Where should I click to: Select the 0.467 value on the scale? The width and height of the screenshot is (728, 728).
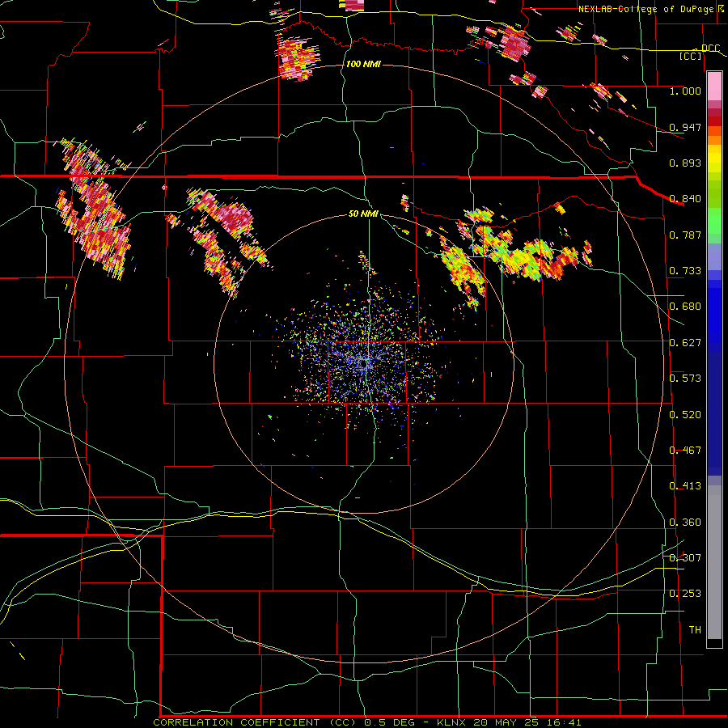[x=685, y=451]
